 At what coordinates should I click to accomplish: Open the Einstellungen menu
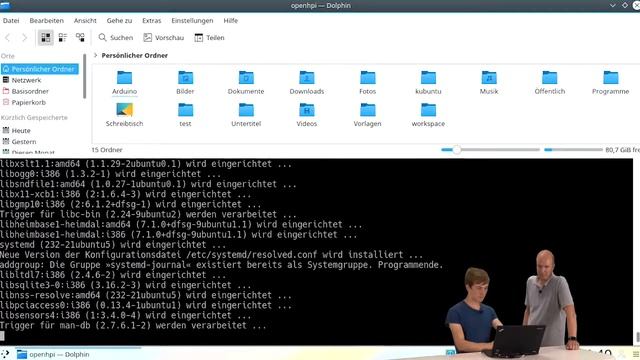192,20
